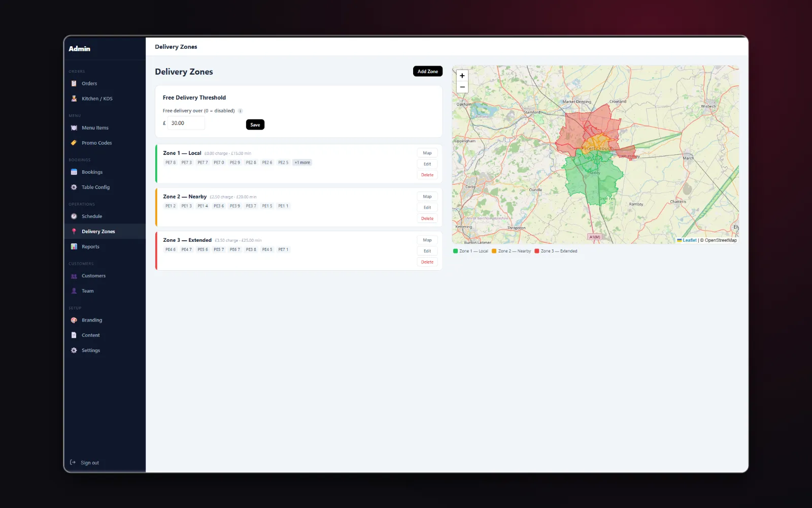812x508 pixels.
Task: Click the Sign out arrow icon
Action: [73, 462]
